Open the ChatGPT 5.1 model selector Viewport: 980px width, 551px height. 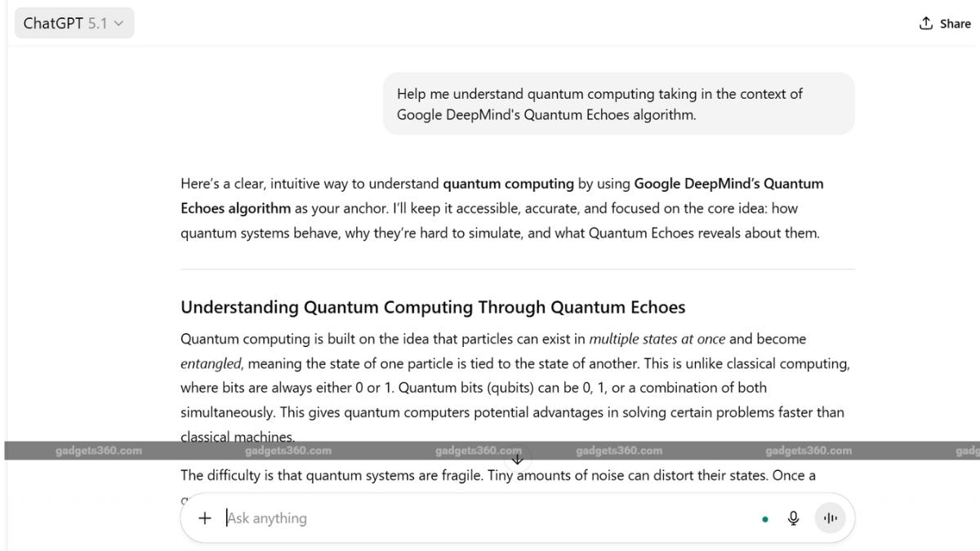[73, 24]
